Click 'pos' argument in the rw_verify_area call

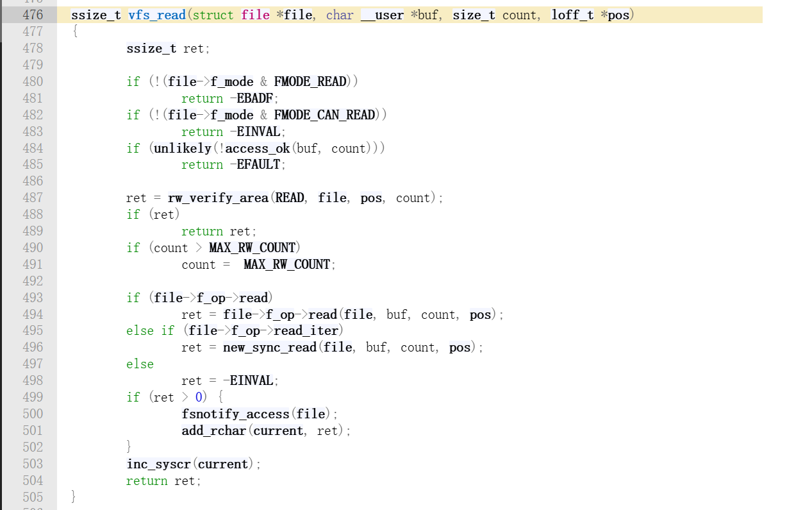(x=371, y=198)
